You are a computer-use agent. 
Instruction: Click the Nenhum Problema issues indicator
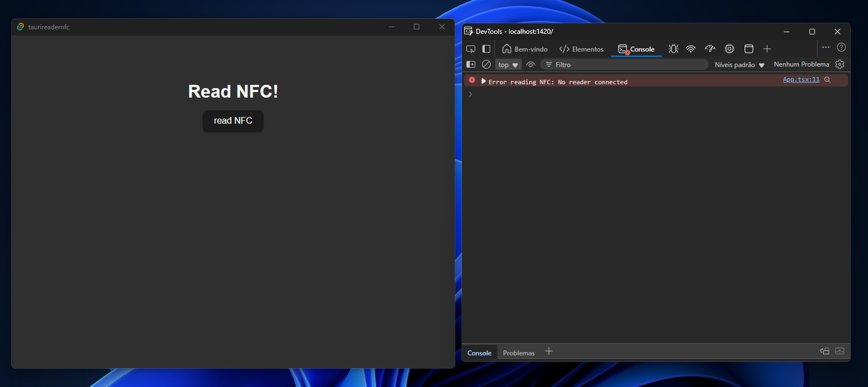(802, 65)
